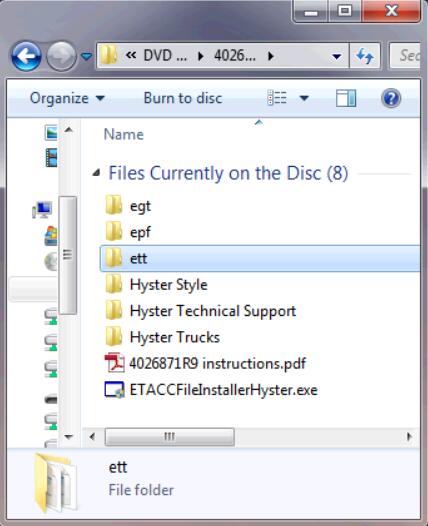Screen dimensions: 428x526
Task: Open the view options dropdown arrow
Action: coord(304,98)
